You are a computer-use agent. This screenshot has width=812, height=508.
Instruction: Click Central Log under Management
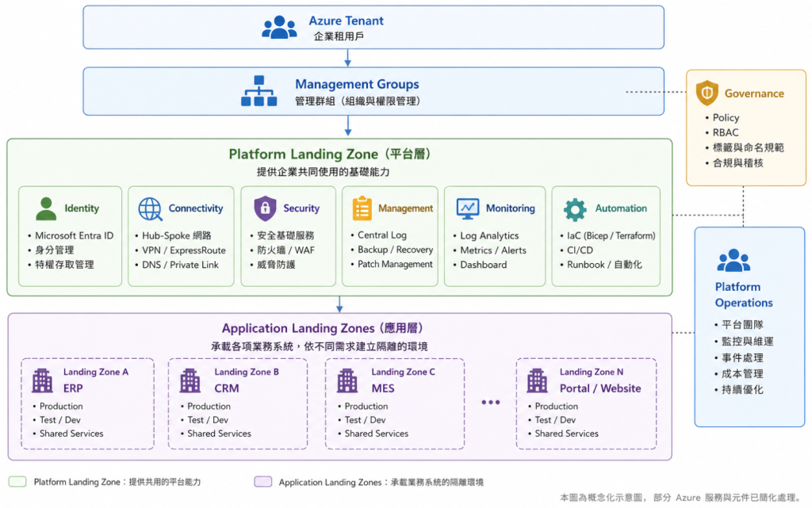point(381,235)
